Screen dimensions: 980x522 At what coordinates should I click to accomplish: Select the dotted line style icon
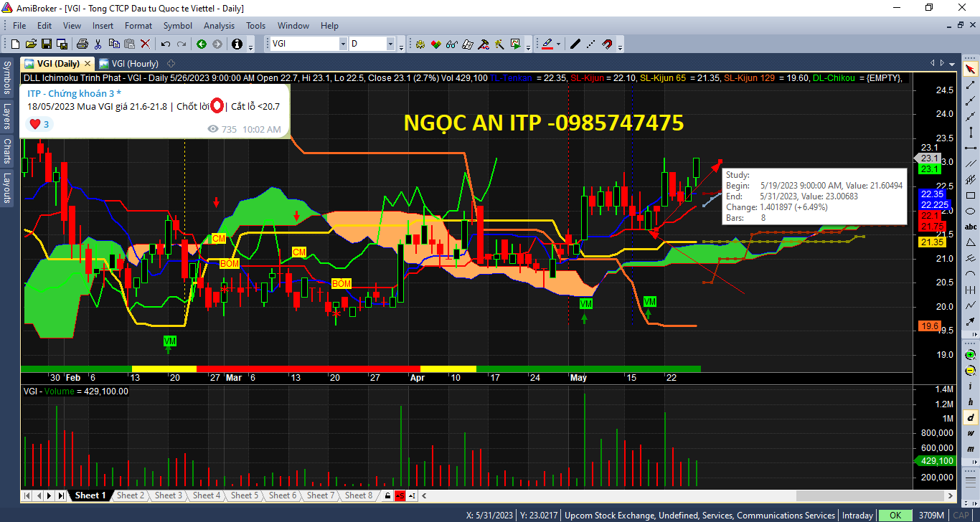point(590,44)
